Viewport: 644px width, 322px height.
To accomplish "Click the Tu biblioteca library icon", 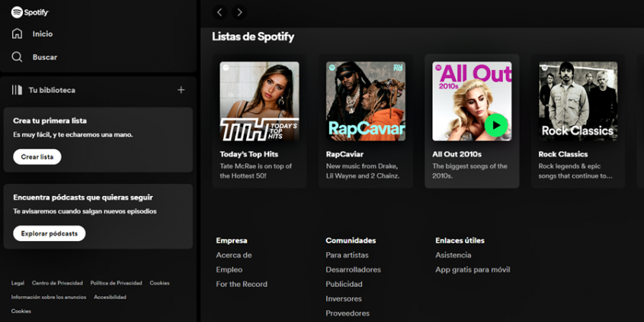I will 17,90.
